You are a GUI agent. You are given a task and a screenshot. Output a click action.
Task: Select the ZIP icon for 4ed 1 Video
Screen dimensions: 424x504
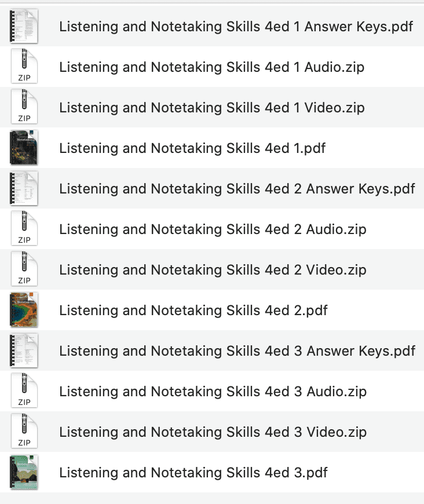pyautogui.click(x=24, y=107)
